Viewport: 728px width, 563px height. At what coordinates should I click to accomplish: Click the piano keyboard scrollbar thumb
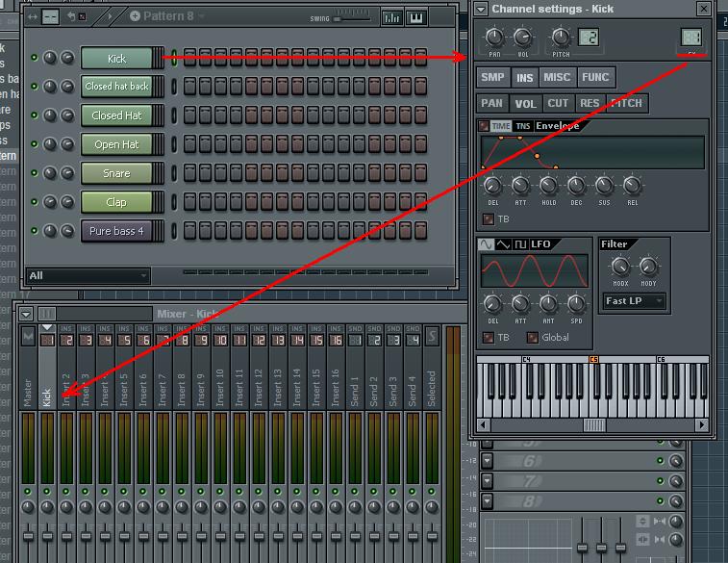click(x=594, y=425)
